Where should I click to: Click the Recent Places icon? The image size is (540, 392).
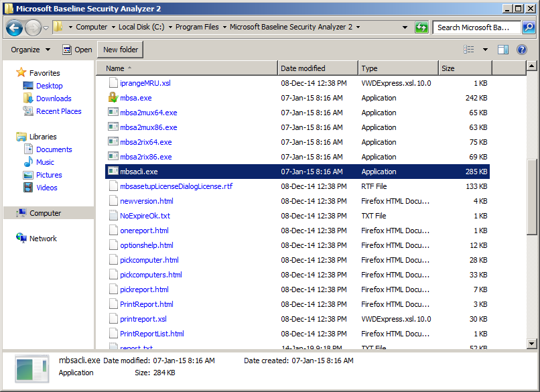pyautogui.click(x=28, y=111)
